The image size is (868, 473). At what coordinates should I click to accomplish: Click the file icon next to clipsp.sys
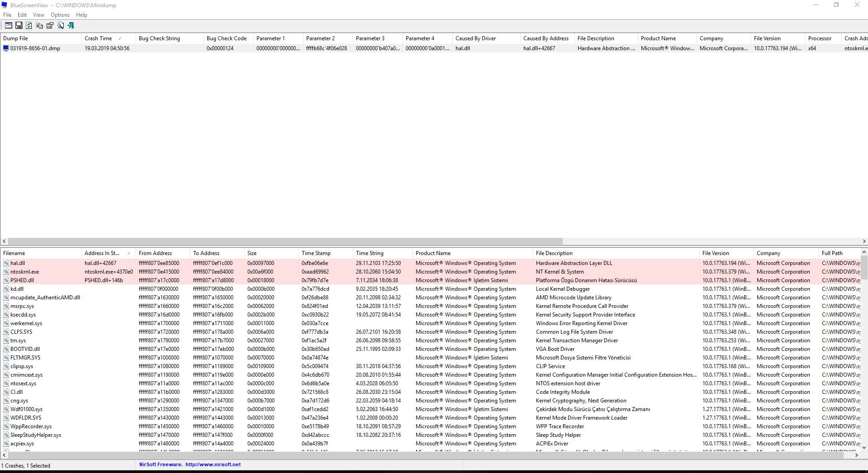(x=6, y=366)
